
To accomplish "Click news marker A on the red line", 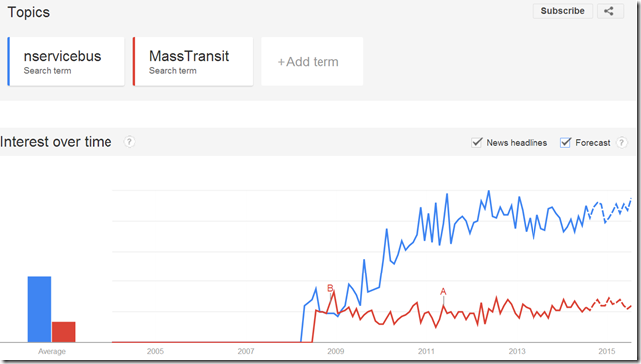I will coord(443,292).
